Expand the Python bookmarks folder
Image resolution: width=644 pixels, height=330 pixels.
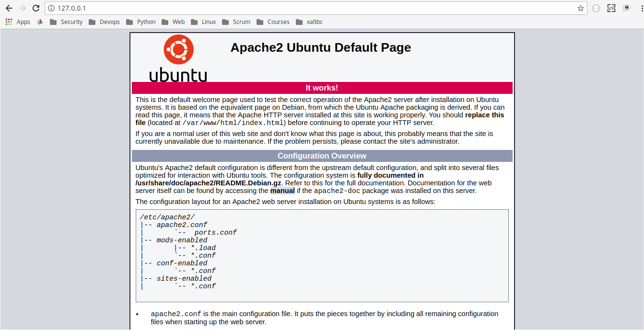[x=141, y=22]
